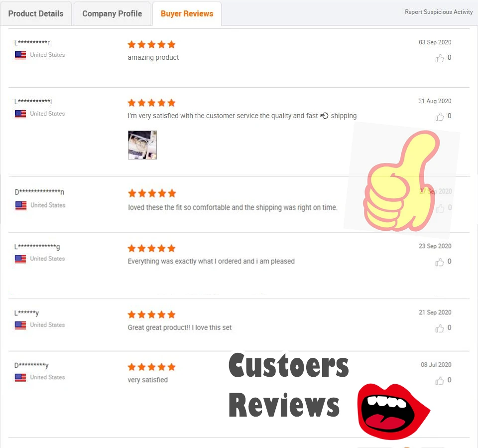Open the Product Details tab
The width and height of the screenshot is (478, 448).
[x=36, y=14]
